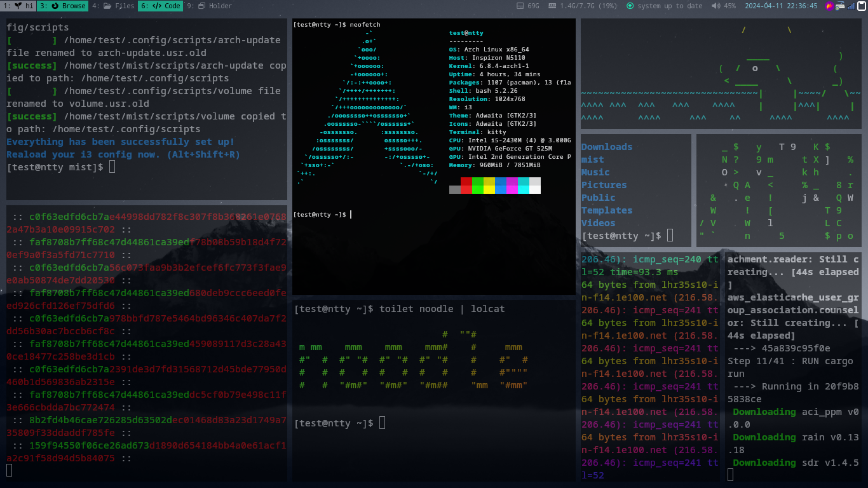
Task: Click the network device tray icon
Action: coord(840,6)
